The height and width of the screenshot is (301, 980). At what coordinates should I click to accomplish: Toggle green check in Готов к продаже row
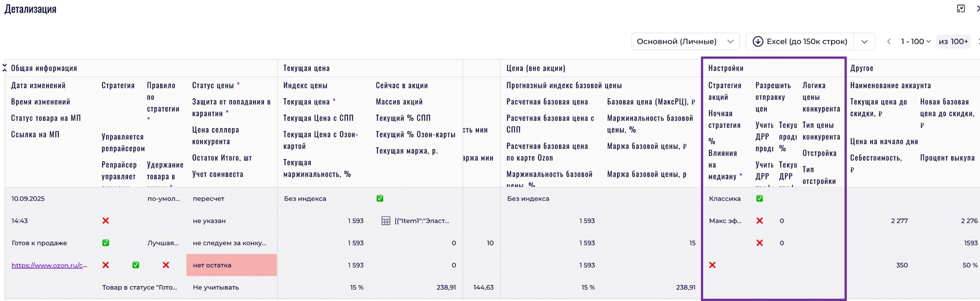[105, 243]
